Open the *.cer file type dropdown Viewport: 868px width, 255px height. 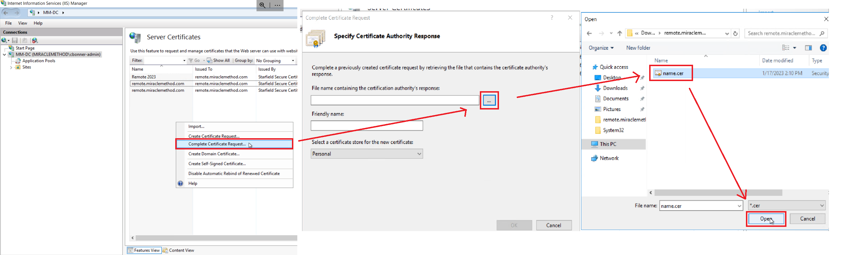tap(786, 205)
